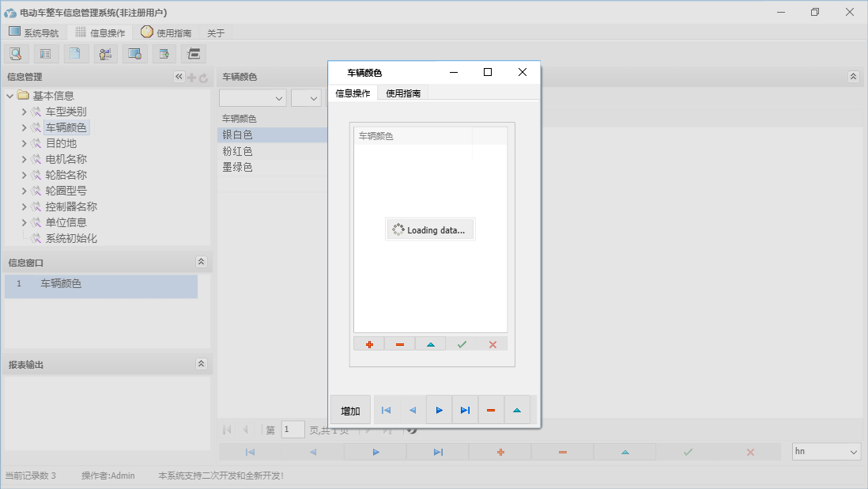The height and width of the screenshot is (489, 868).
Task: Click the page number input field at bottom
Action: (292, 429)
